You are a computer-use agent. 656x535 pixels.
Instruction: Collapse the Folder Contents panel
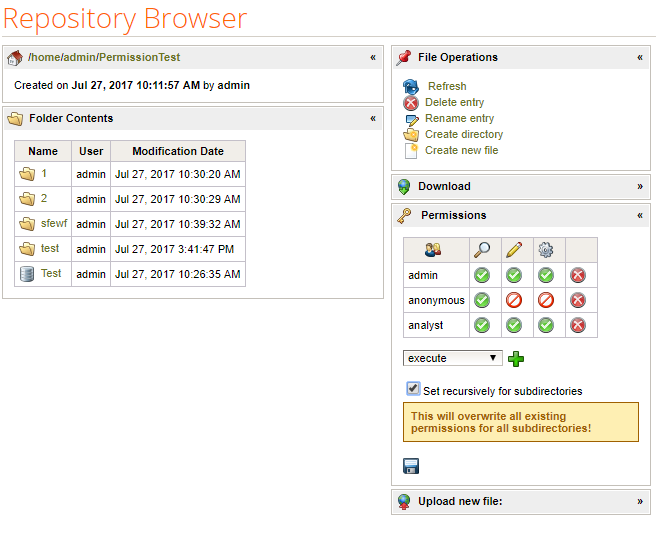(x=373, y=118)
